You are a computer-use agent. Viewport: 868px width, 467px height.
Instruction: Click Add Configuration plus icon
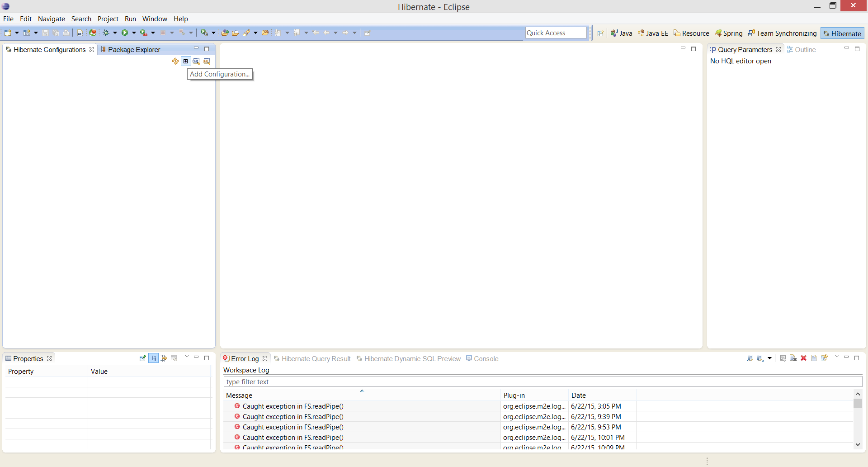[185, 61]
